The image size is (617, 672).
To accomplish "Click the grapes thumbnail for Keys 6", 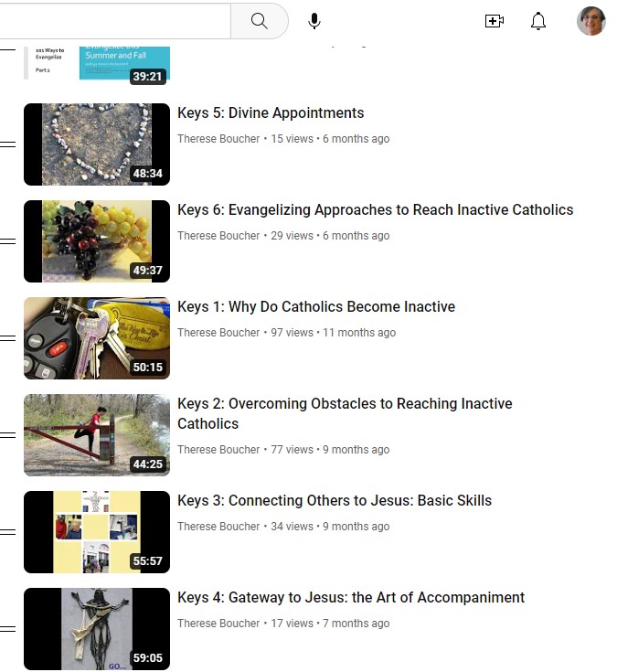I will pyautogui.click(x=97, y=240).
